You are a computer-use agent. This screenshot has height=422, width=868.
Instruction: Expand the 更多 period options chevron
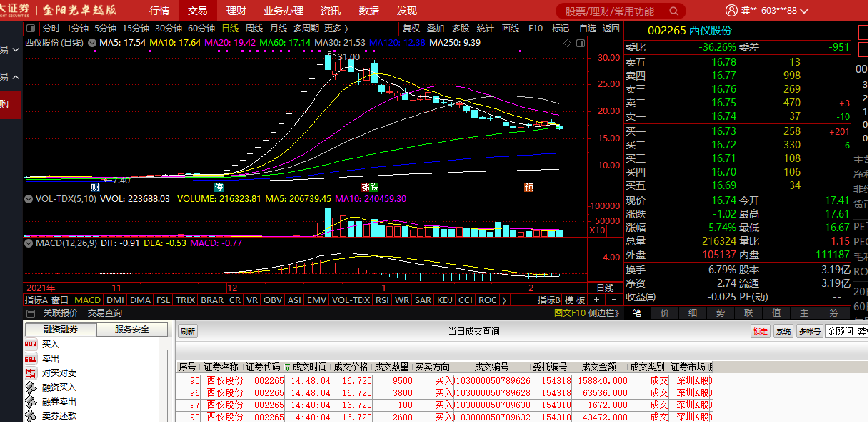click(346, 28)
